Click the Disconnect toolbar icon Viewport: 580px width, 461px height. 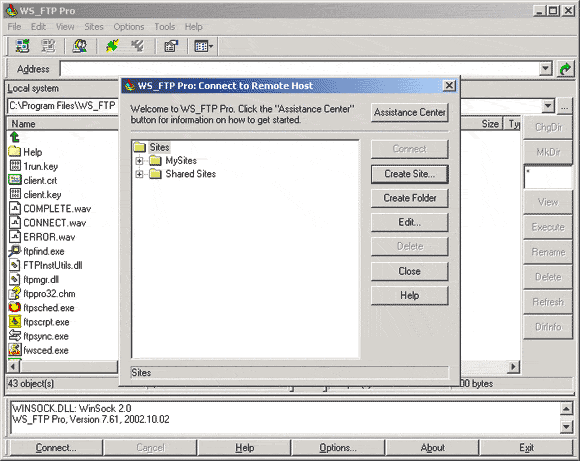tap(48, 46)
